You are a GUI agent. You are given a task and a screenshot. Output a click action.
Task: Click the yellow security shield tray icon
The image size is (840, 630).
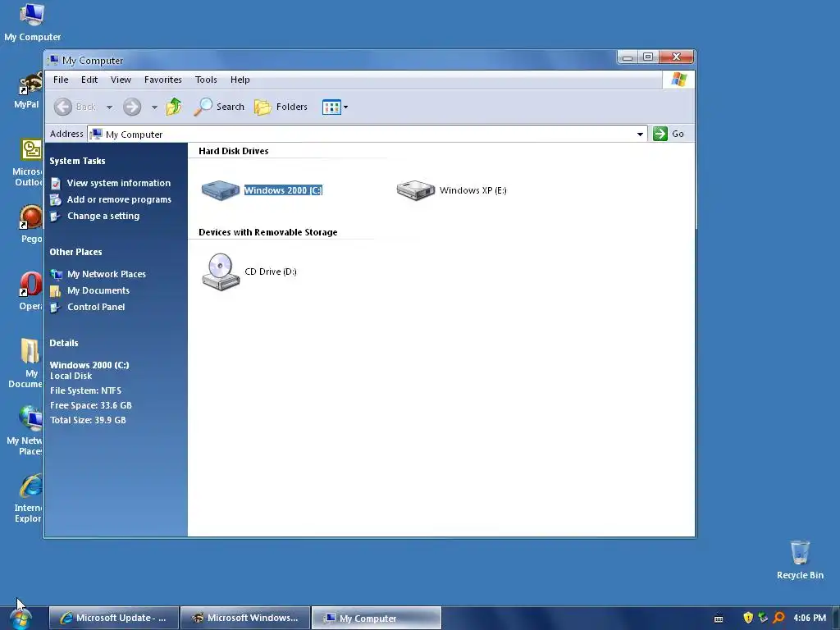748,618
